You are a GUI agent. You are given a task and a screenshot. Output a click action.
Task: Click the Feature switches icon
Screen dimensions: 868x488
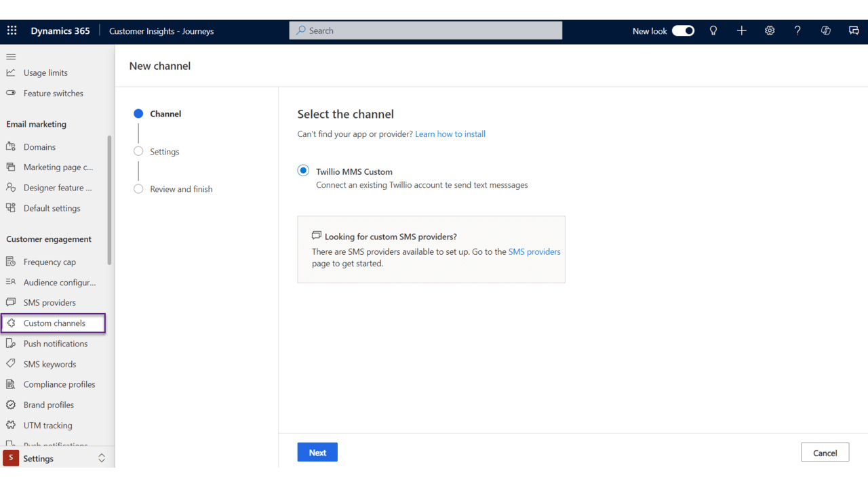11,93
